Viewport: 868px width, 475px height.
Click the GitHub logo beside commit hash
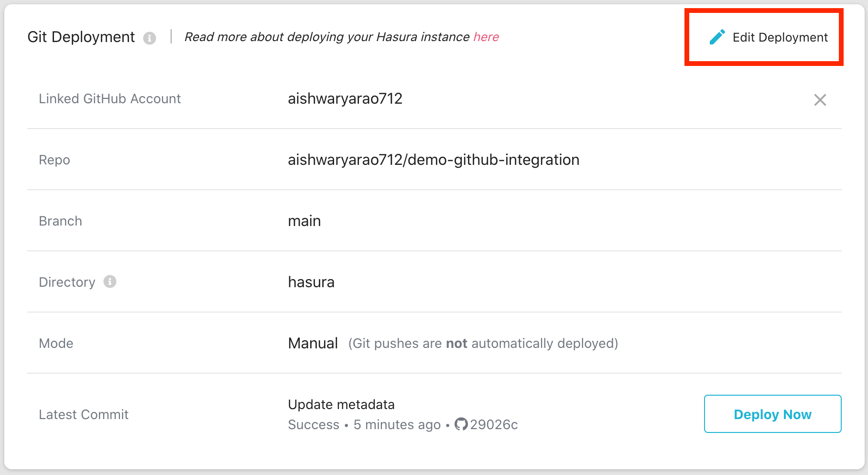point(461,424)
